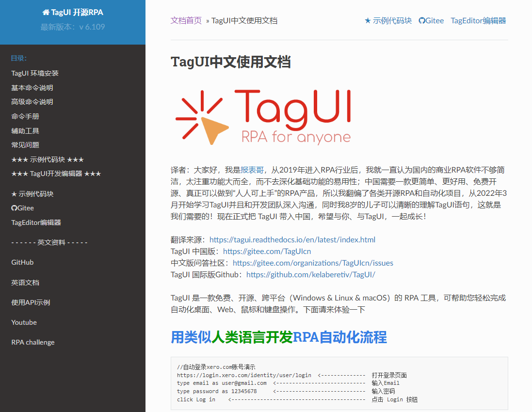Screen dimensions: 532x412
Task: Go to the 文档首页 breadcrumb
Action: coord(186,21)
